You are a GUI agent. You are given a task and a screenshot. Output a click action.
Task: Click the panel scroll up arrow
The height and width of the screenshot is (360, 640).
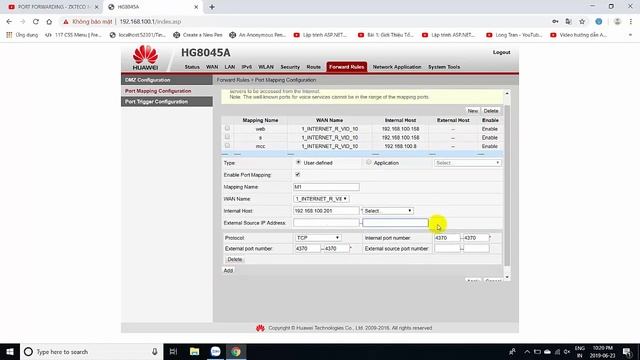[507, 93]
